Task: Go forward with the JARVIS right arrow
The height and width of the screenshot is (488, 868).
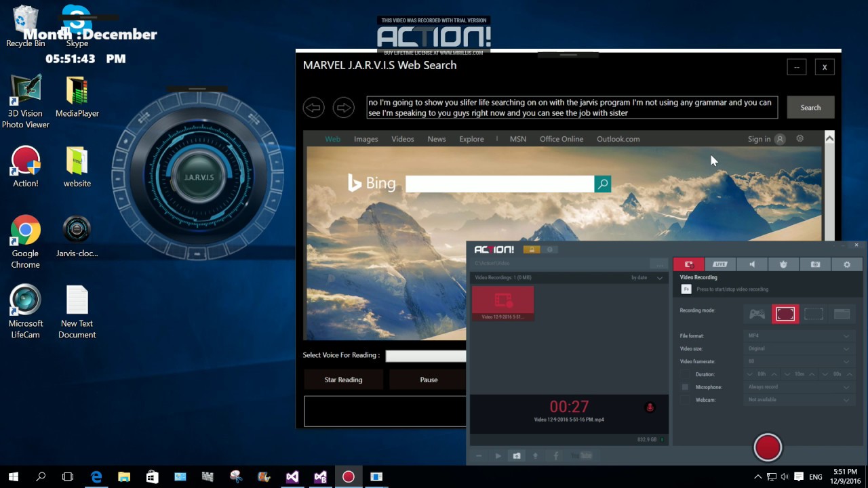Action: click(x=344, y=107)
